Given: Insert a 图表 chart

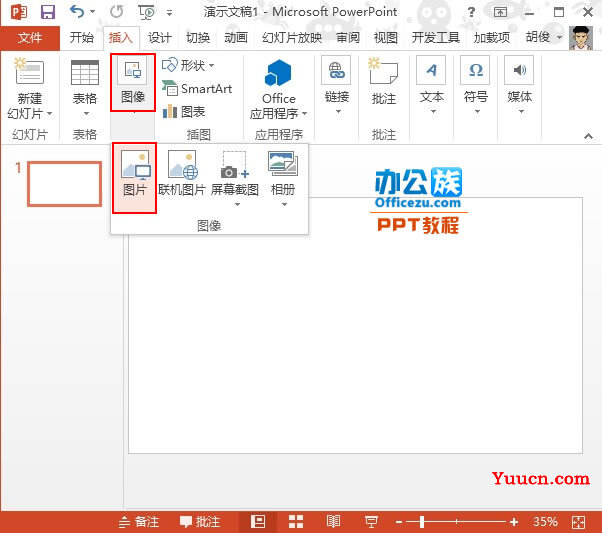Looking at the screenshot, I should click(x=184, y=112).
